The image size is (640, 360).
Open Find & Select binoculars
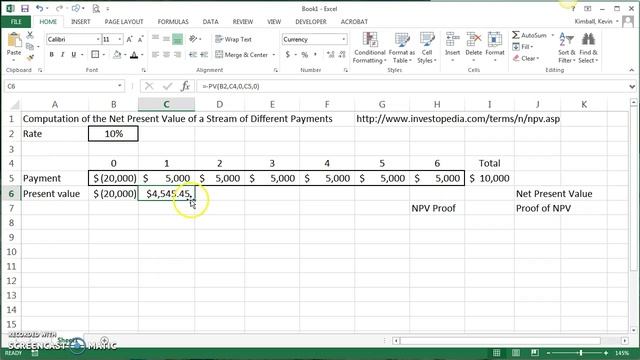coord(588,48)
